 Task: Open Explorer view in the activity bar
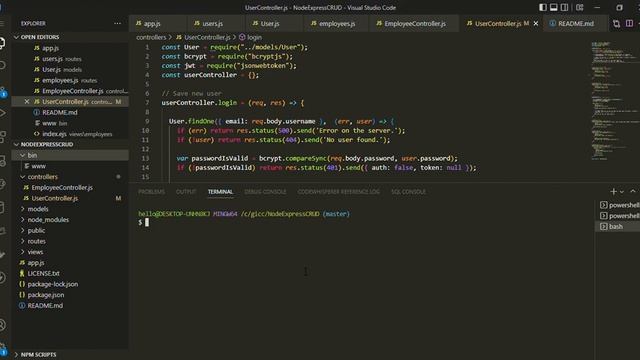coord(2,42)
